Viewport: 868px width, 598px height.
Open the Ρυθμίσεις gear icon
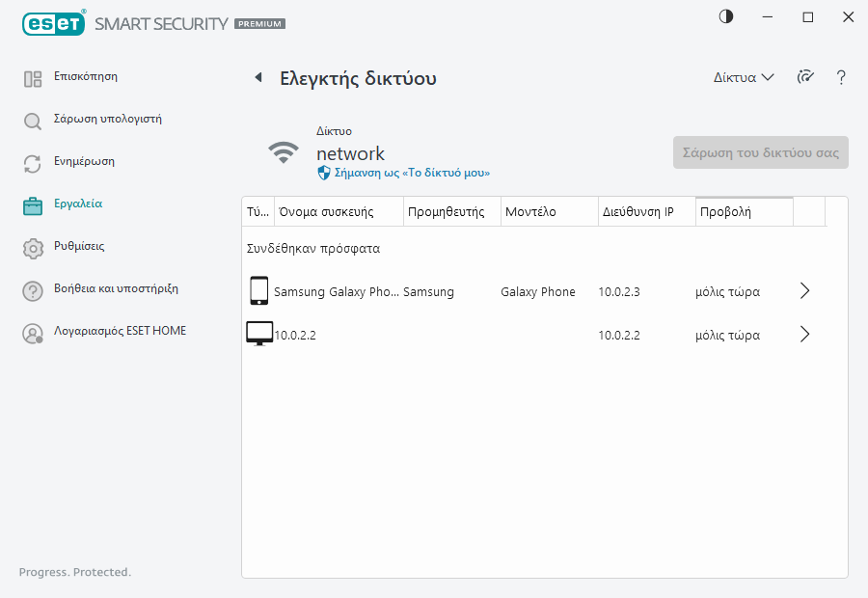[33, 248]
